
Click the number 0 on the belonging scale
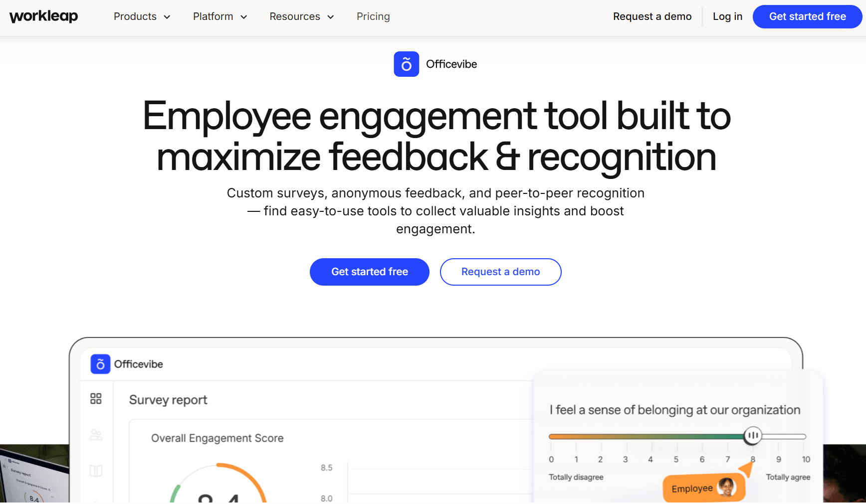(x=551, y=459)
